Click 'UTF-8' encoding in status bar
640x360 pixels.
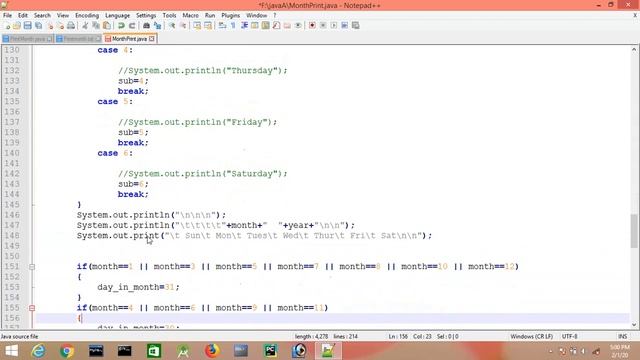[x=569, y=336]
